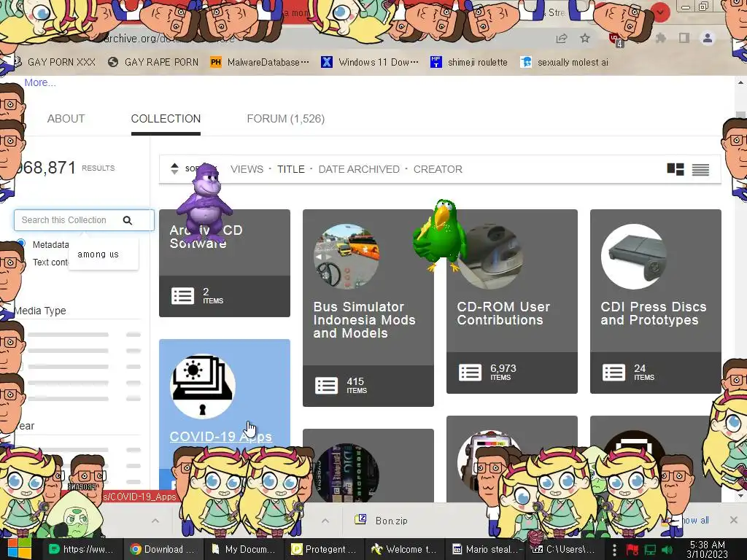Click the taskbar clock showing 5:38 AM

point(707,549)
